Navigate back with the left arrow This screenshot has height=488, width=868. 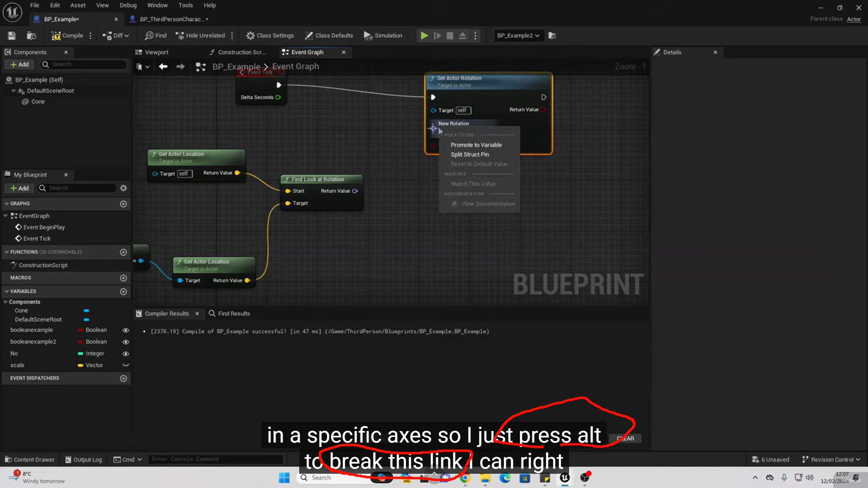click(x=163, y=66)
